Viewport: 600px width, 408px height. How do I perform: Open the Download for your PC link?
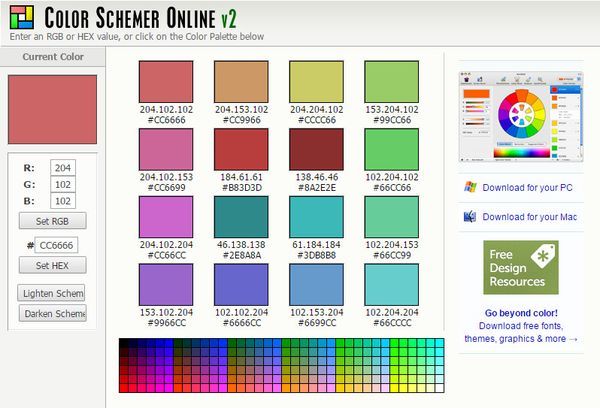click(527, 188)
